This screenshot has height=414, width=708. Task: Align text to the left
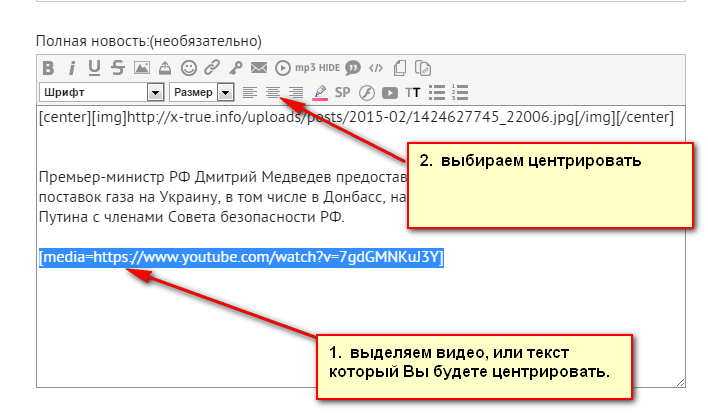click(x=249, y=93)
